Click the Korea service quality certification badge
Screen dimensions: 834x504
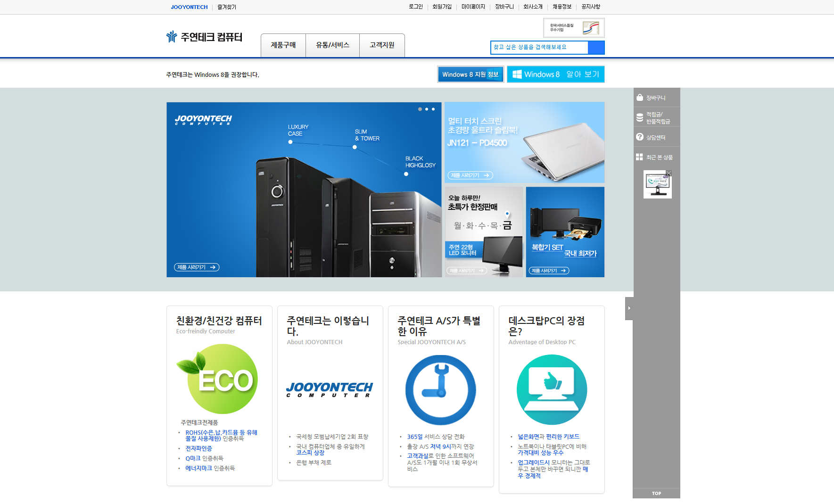coord(574,28)
